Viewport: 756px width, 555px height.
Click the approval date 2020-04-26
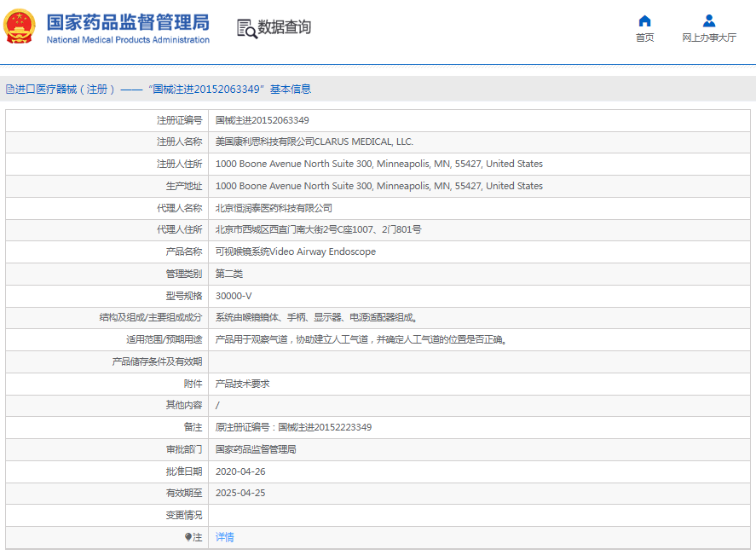pyautogui.click(x=240, y=471)
